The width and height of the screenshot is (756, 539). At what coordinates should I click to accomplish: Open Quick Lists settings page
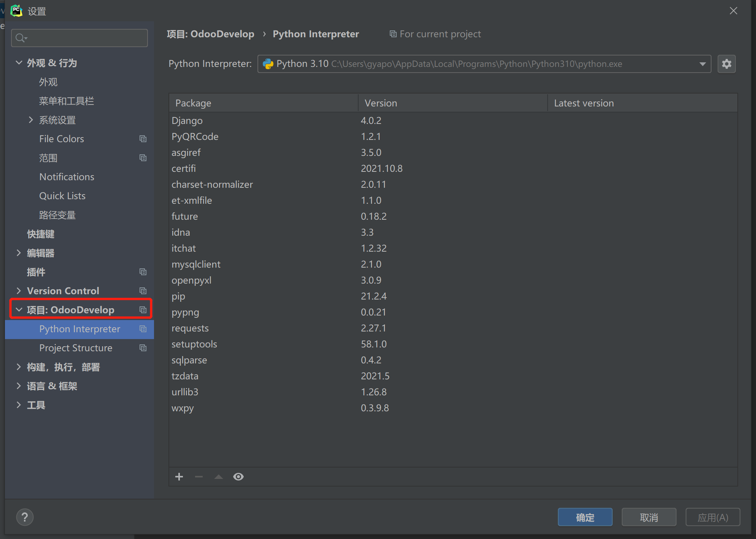click(x=62, y=196)
